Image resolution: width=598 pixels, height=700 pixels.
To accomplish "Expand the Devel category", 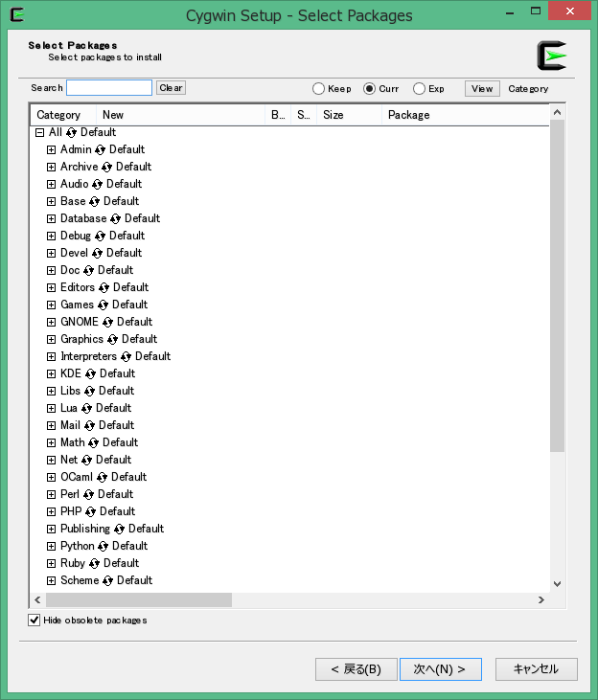I will point(52,253).
